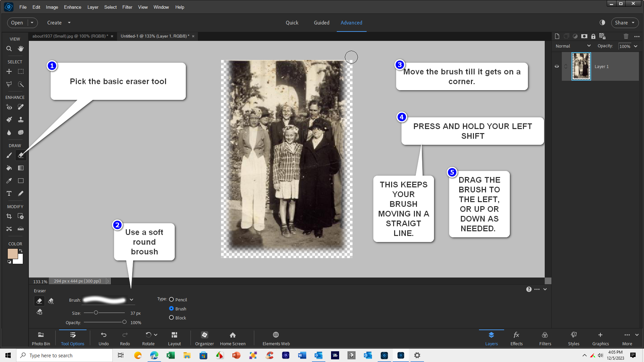Delete the selected layer using the trash icon
This screenshot has width=644, height=362.
626,36
